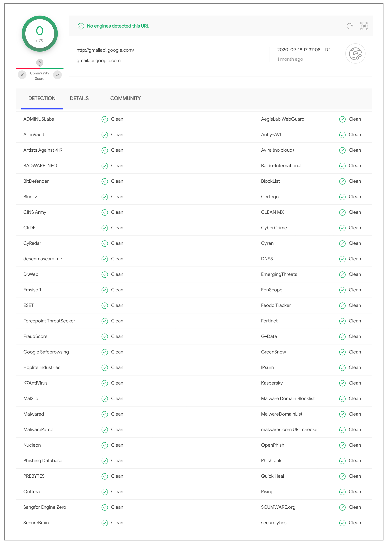Viewport: 392px width, 549px height.
Task: Vote positive with community checkmark button
Action: point(58,75)
